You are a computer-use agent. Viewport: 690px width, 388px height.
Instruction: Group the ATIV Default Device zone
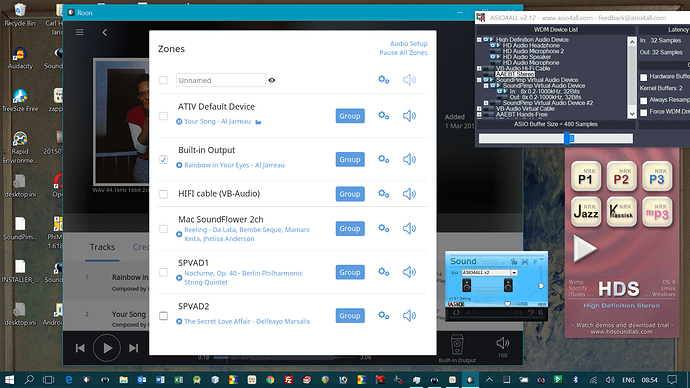coord(350,116)
